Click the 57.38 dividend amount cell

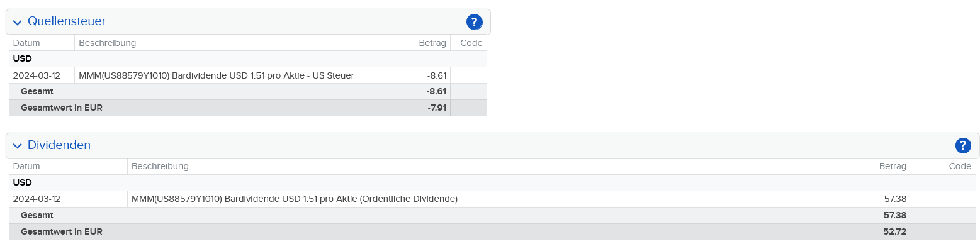click(873, 199)
